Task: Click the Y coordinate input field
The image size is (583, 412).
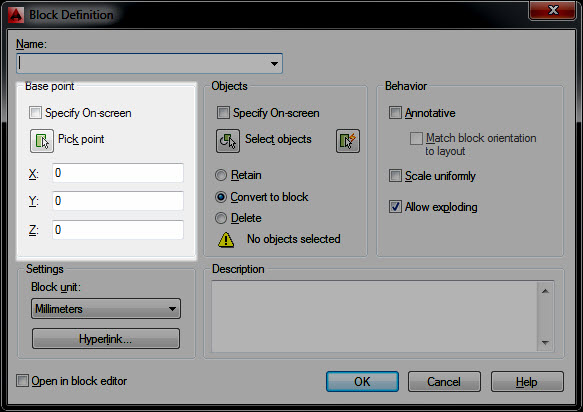Action: click(x=118, y=201)
